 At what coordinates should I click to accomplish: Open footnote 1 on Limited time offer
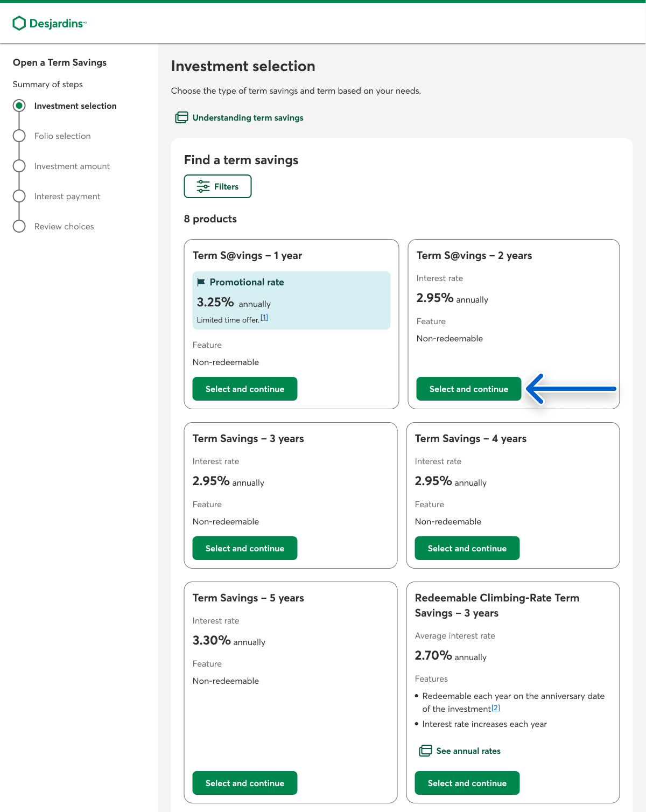click(264, 318)
